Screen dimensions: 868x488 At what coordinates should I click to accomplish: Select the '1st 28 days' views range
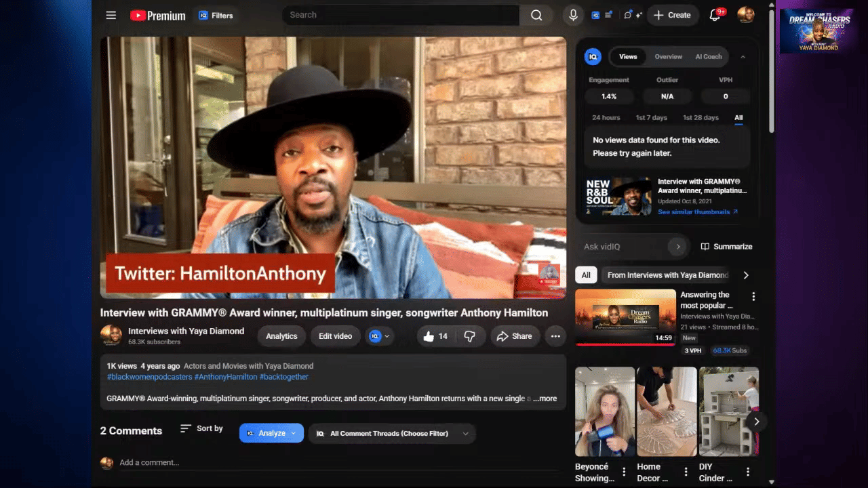click(x=701, y=117)
